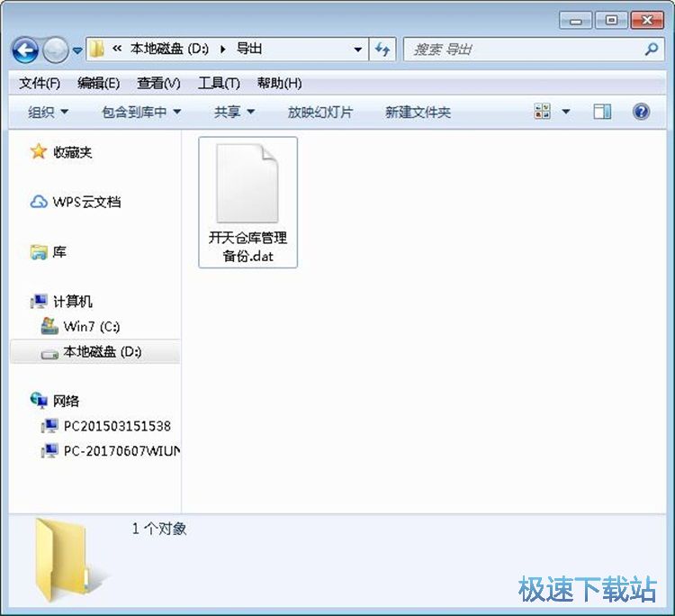Maximize the Explorer window
Image resolution: width=675 pixels, height=616 pixels.
[611, 20]
